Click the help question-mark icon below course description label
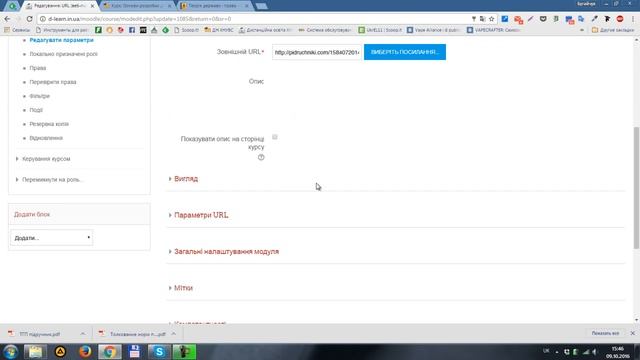640x360 pixels. point(261,157)
